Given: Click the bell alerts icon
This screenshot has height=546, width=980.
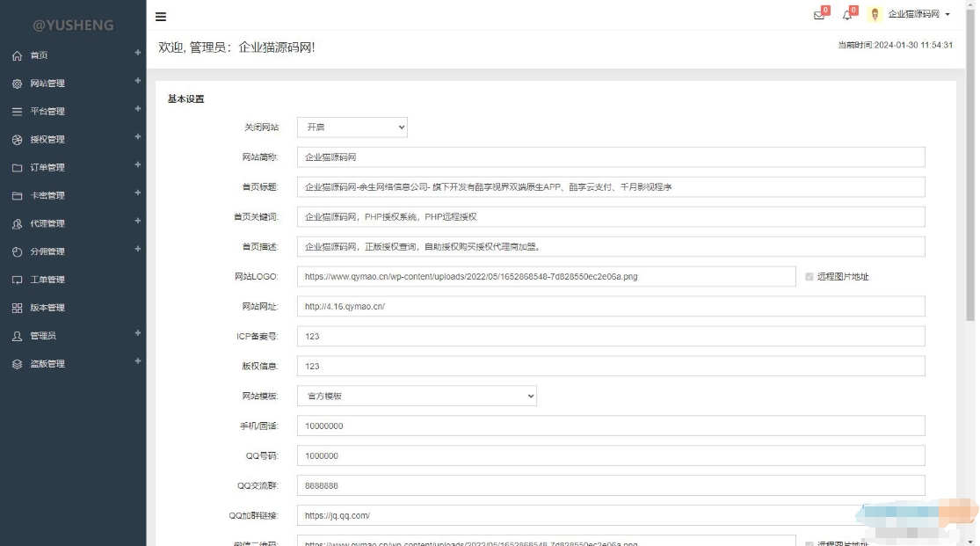Looking at the screenshot, I should [847, 15].
